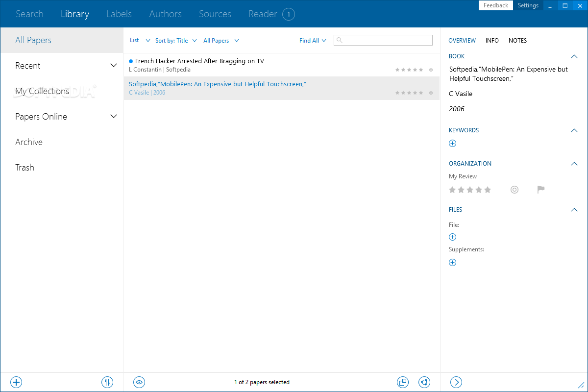Open the OVERVIEW inspector tab
Image resolution: width=588 pixels, height=392 pixels.
462,41
